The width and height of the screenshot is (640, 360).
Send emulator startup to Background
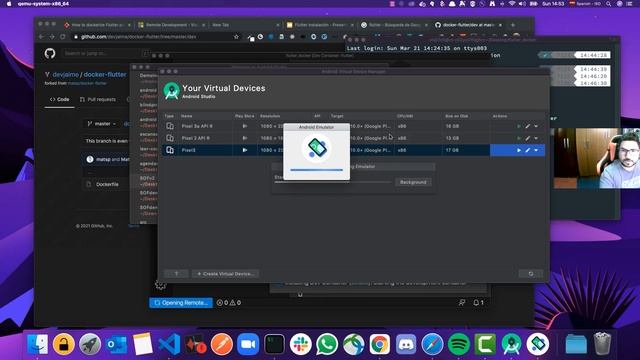tap(413, 182)
